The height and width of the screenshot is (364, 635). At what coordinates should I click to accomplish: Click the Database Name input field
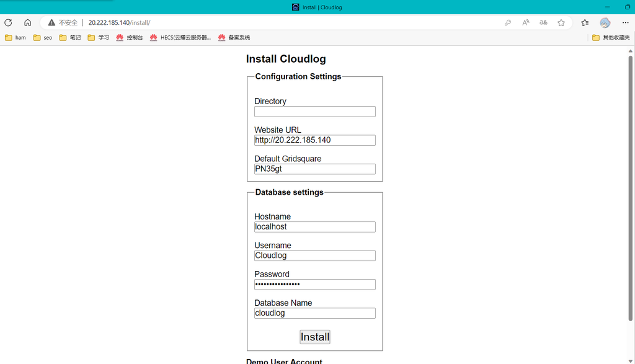[314, 313]
